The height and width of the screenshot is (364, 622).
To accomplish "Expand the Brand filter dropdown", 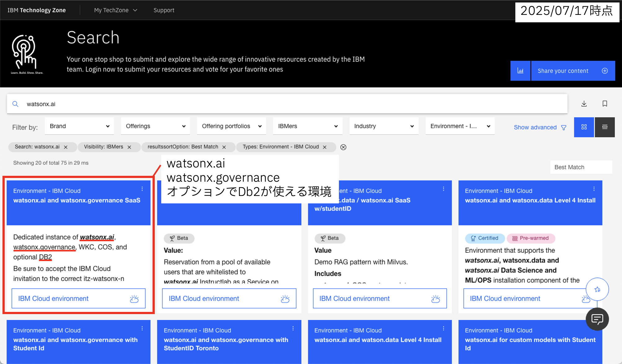I will [79, 126].
